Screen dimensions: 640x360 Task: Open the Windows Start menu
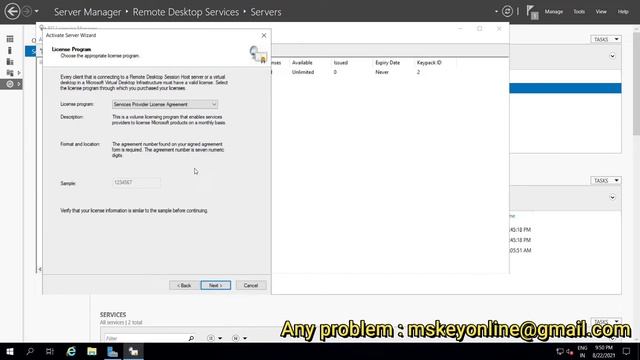[x=10, y=351]
